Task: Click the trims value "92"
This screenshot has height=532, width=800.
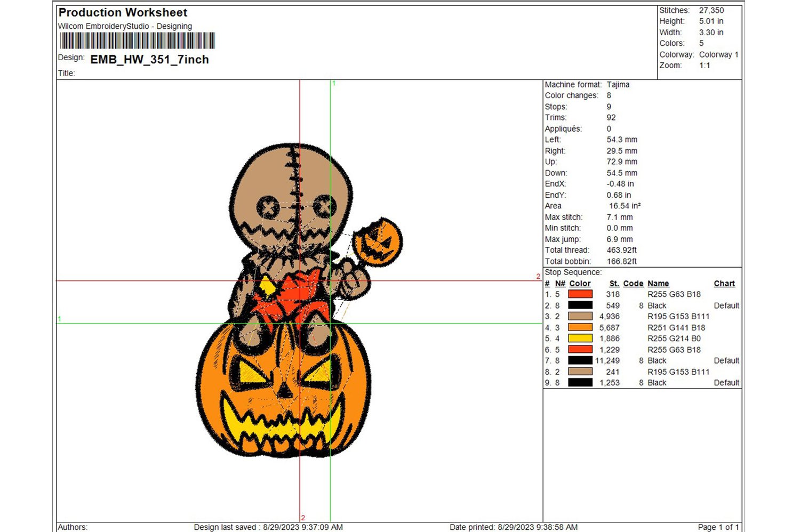Action: pos(611,118)
